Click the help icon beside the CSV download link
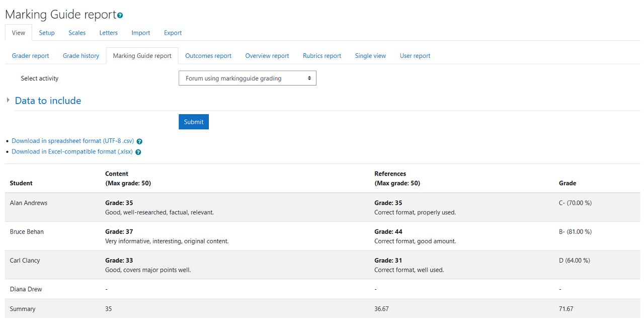 (x=139, y=141)
